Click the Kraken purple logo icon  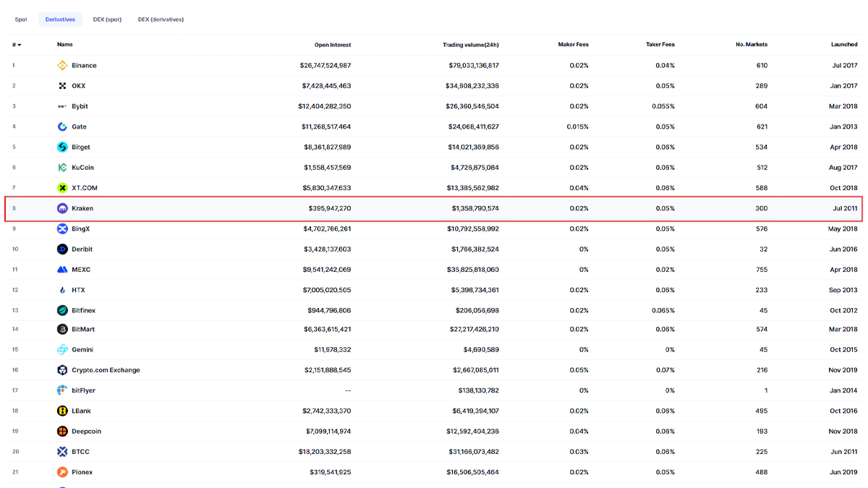(x=62, y=208)
